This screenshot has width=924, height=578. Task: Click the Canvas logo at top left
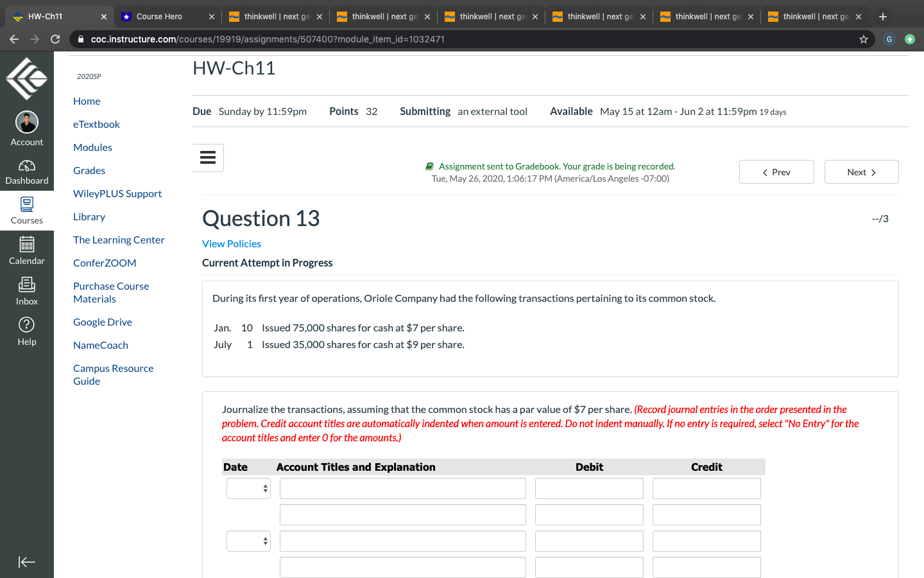(x=26, y=78)
